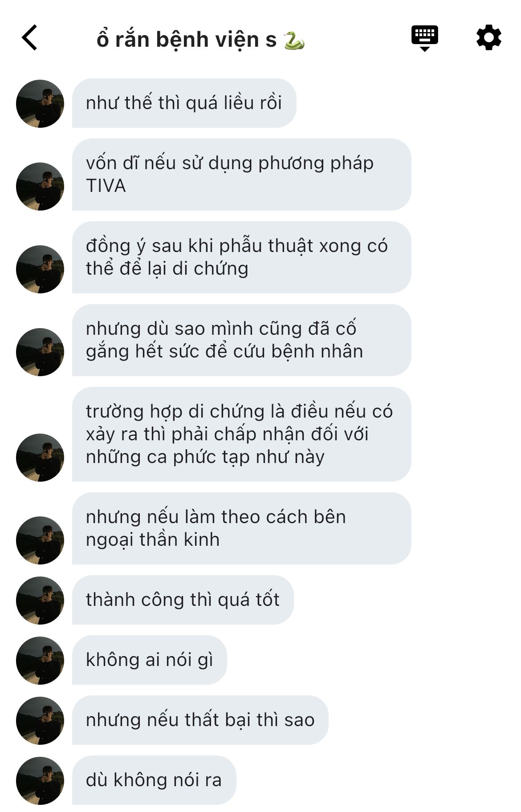Select message mentioning 'phẫu thuật xong'
This screenshot has width=521, height=812.
pos(241,257)
